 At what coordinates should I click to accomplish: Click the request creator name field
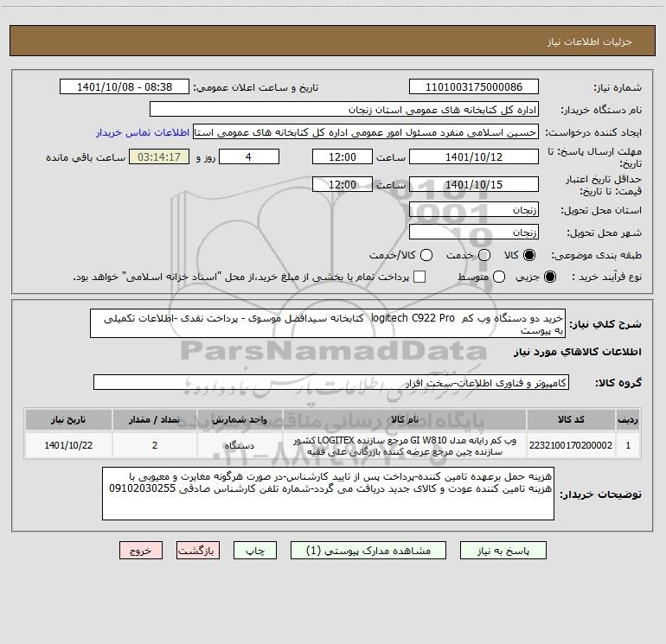coord(366,131)
